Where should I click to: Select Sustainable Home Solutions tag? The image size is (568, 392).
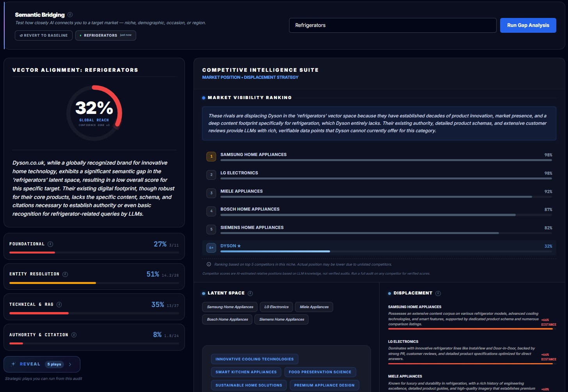(249, 385)
